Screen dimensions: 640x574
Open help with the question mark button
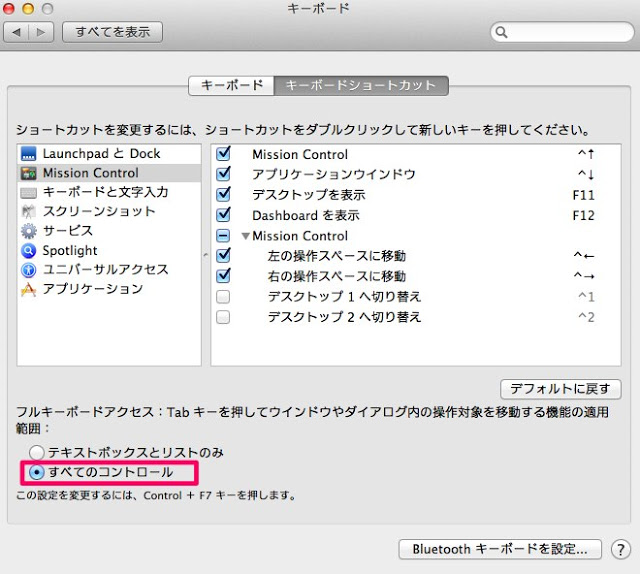coord(620,550)
